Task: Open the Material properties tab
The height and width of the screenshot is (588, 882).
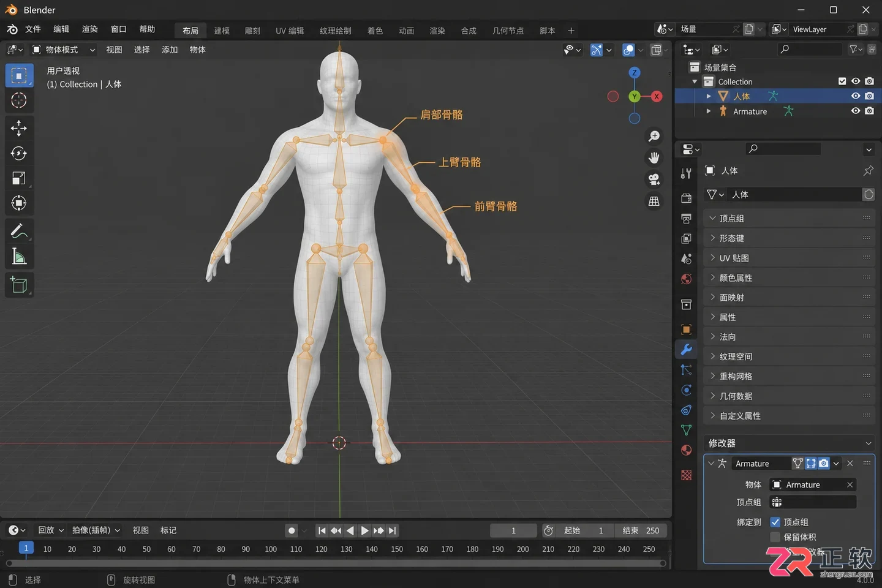Action: coord(687,450)
